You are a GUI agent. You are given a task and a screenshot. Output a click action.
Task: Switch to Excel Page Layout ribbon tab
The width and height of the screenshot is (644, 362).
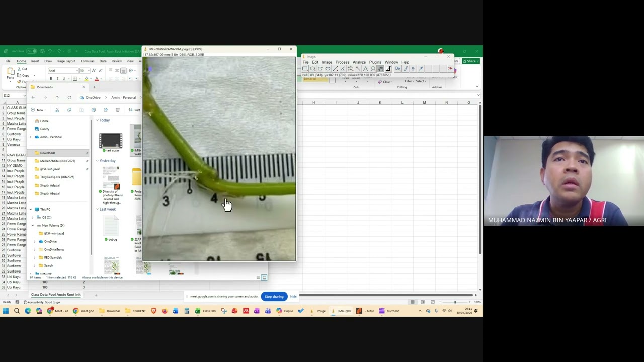(66, 61)
